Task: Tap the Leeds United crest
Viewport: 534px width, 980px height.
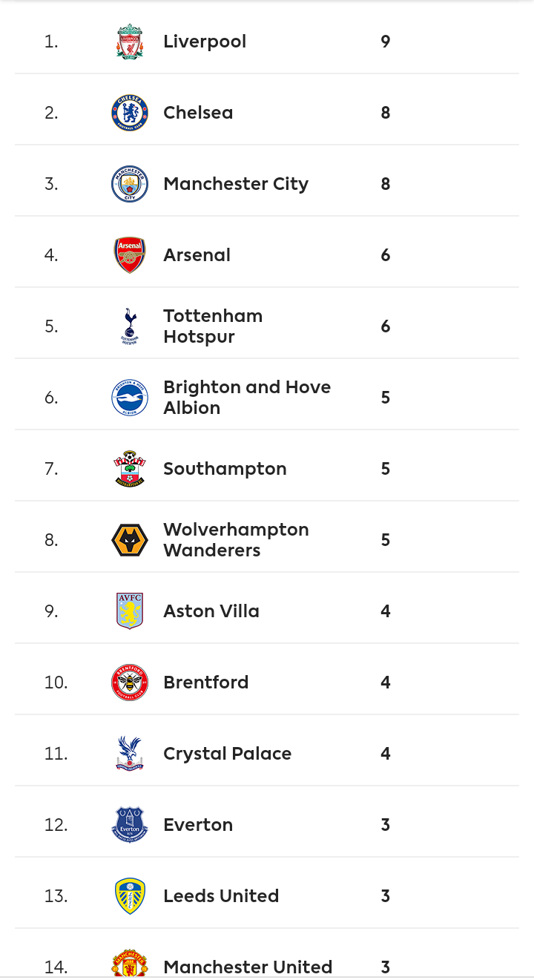Action: click(130, 896)
